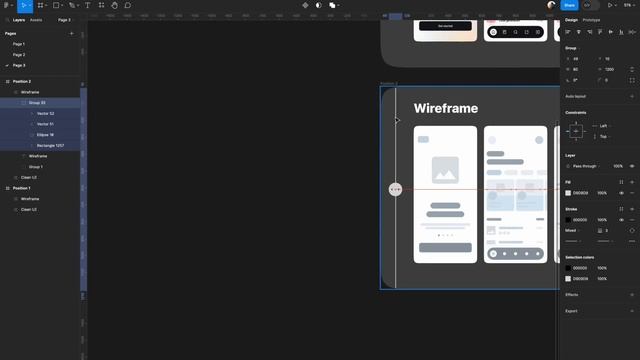
Task: Add export setting with plus icon
Action: pyautogui.click(x=632, y=311)
